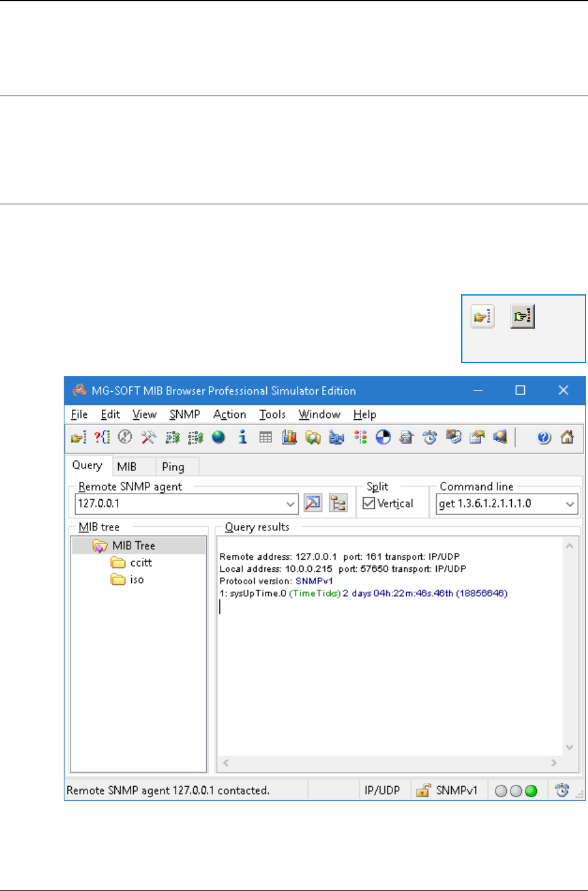Click the alarm clock icon in status bar

[562, 790]
